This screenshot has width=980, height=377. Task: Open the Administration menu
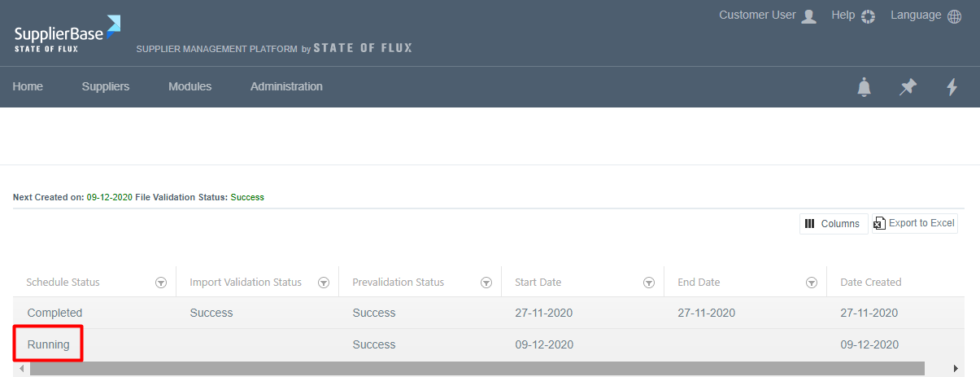pos(286,86)
